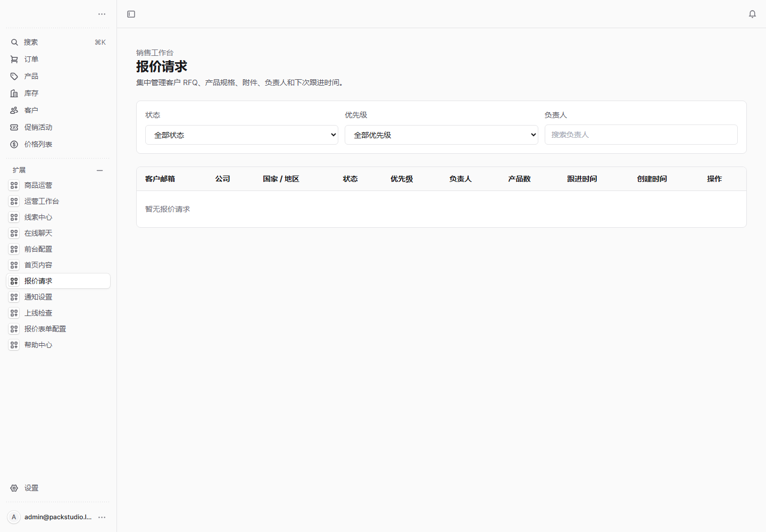Viewport: 766px width, 532px height.
Task: Open the store menu ellipsis at sidebar top
Action: 102,14
